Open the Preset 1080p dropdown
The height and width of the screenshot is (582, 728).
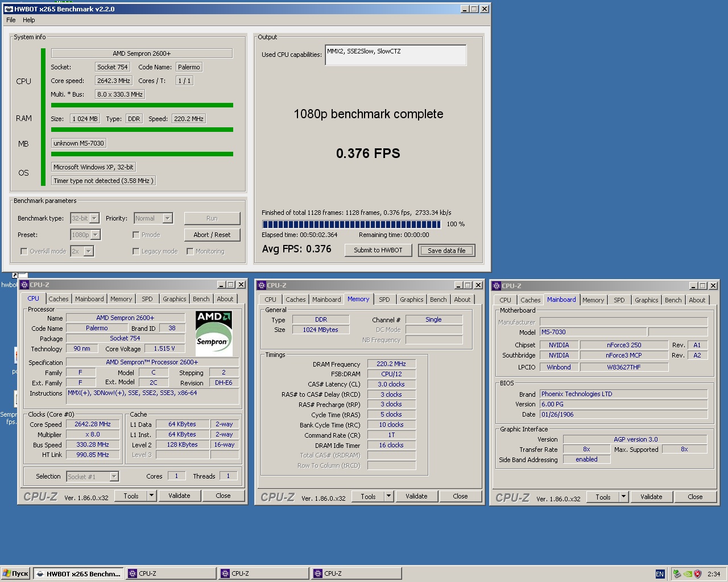[96, 235]
